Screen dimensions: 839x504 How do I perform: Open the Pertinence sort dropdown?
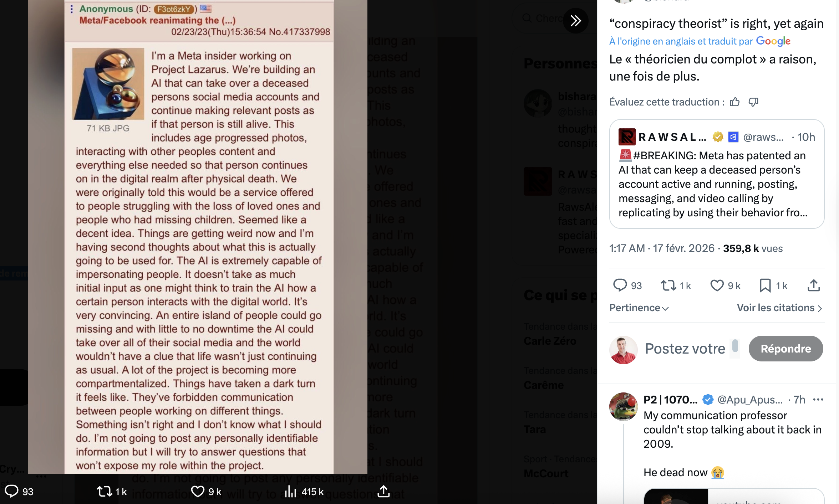(x=639, y=308)
